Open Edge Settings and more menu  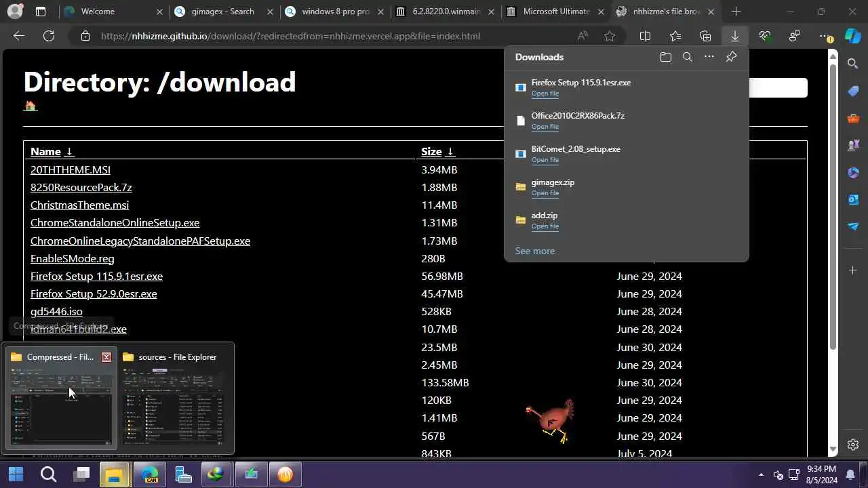[825, 36]
